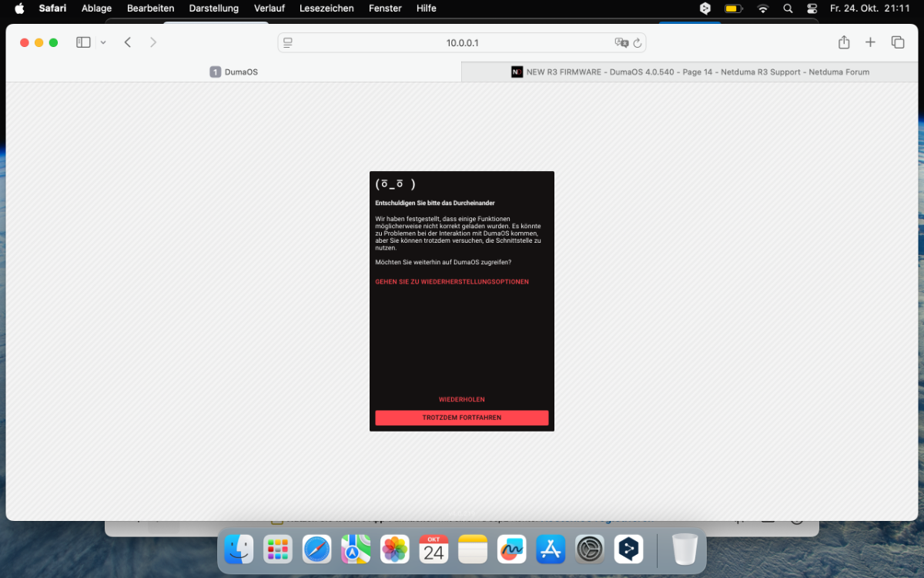This screenshot has height=578, width=924.
Task: Switch to the Netduma Forum tab
Action: coord(689,72)
